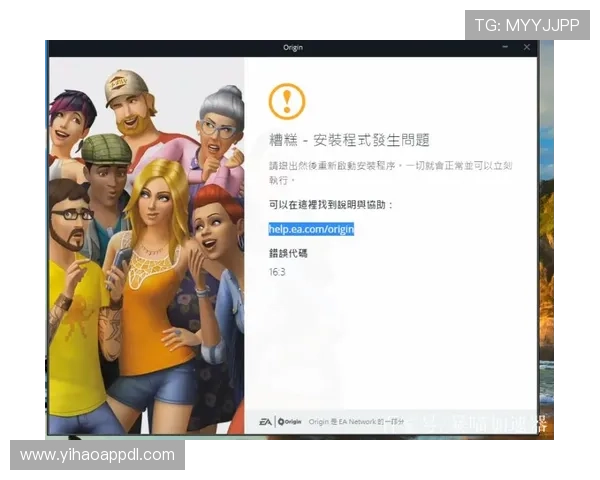Image resolution: width=600 pixels, height=480 pixels.
Task: Minimize the Origin installer window
Action: point(507,47)
